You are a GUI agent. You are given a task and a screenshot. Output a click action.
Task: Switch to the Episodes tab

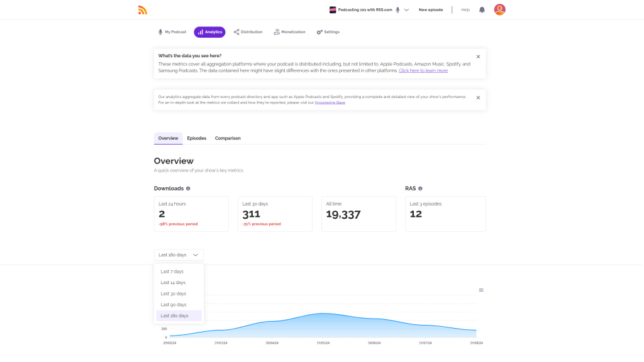(196, 138)
